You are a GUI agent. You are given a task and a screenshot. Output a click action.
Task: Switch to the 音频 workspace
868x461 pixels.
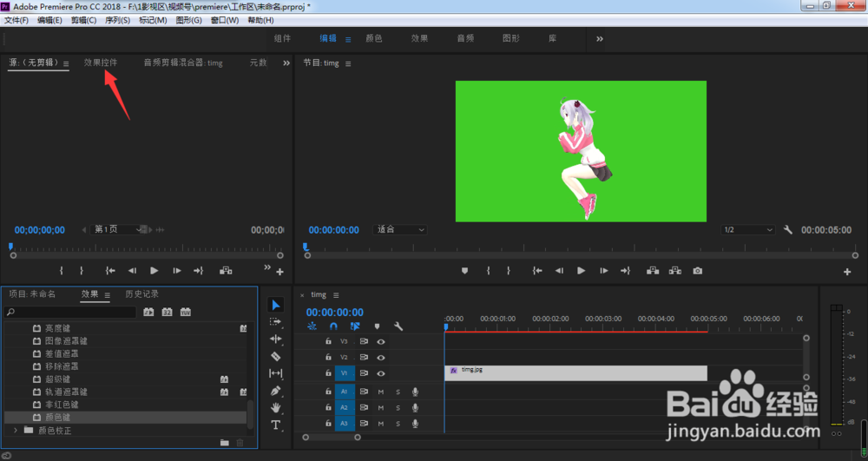click(x=465, y=38)
